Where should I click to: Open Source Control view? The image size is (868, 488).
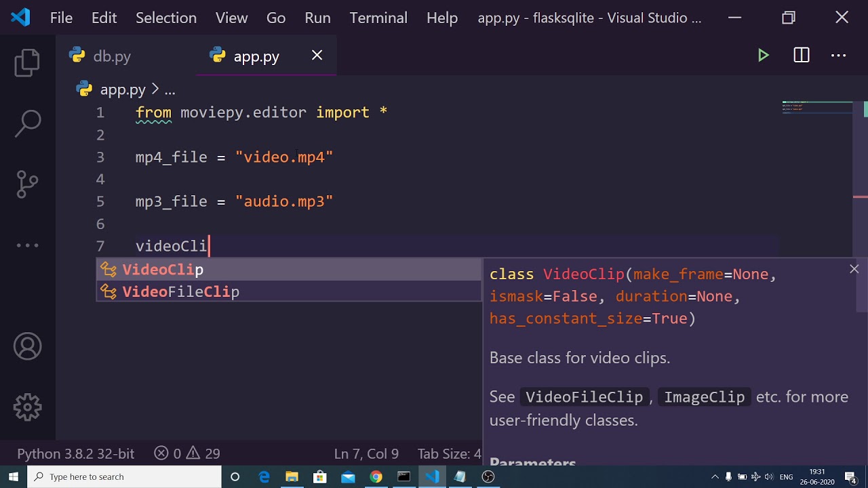click(x=28, y=184)
